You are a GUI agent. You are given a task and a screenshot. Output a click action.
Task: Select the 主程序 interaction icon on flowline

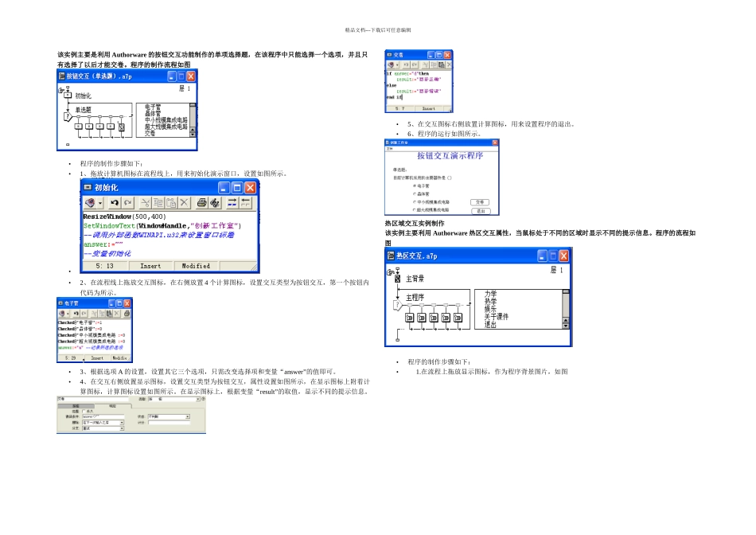397,305
